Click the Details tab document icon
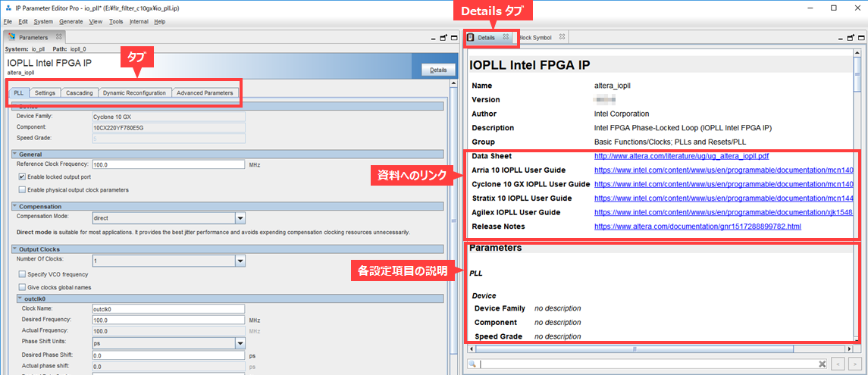Image resolution: width=868 pixels, height=375 pixels. coord(471,37)
